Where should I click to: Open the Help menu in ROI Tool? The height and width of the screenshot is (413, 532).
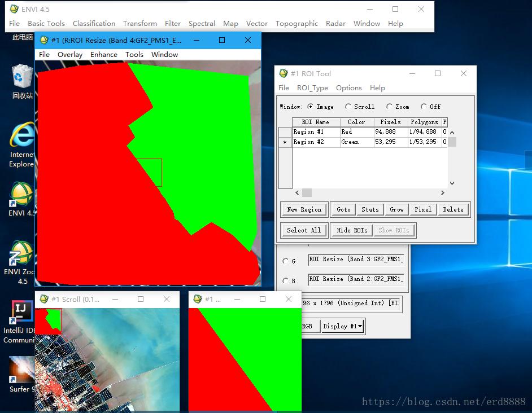377,88
